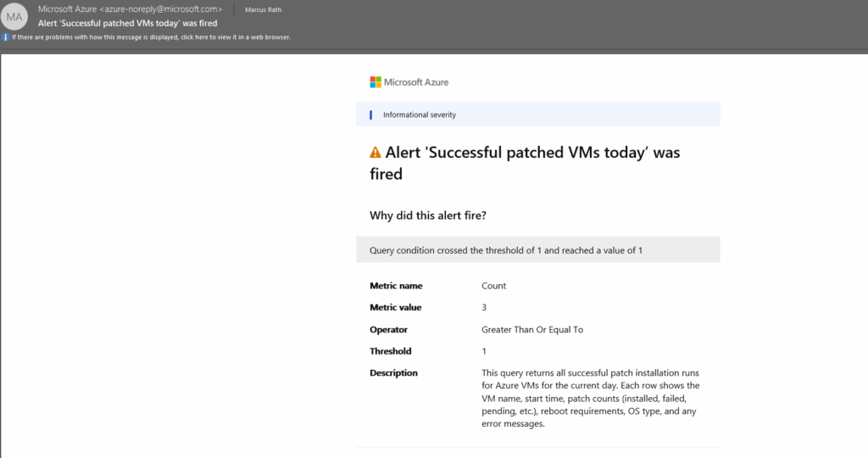The image size is (868, 458).
Task: Click 'Why did this alert fire?' heading
Action: tap(428, 215)
